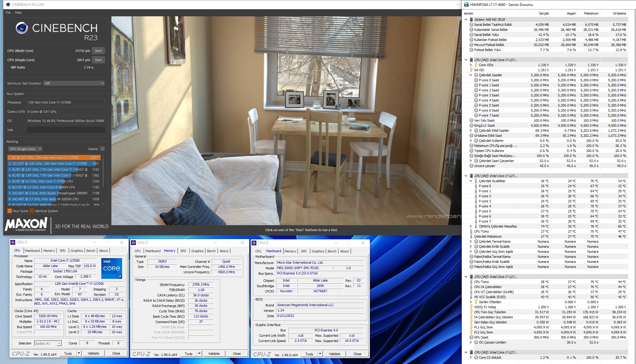Click Validate in first CPU-Z window

pyautogui.click(x=93, y=353)
